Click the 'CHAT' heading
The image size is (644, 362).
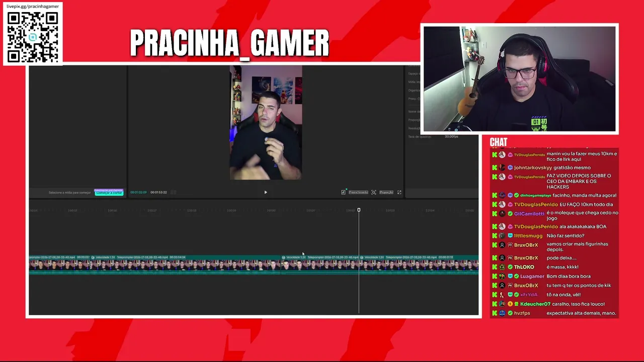pyautogui.click(x=499, y=142)
